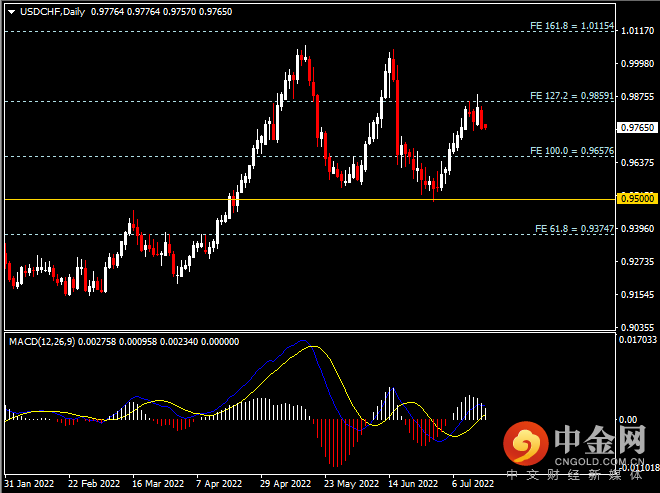Click the MACD zero level 0.00 label
The height and width of the screenshot is (493, 660).
[628, 419]
